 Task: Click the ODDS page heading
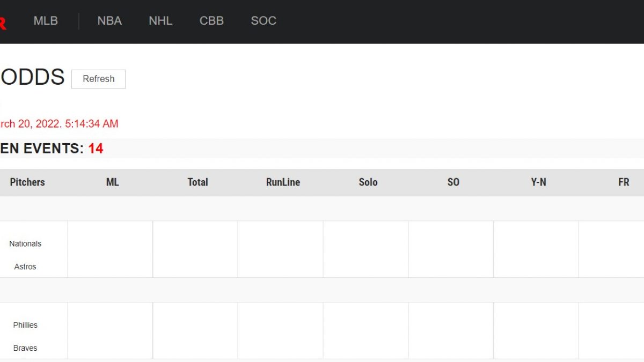pyautogui.click(x=32, y=78)
